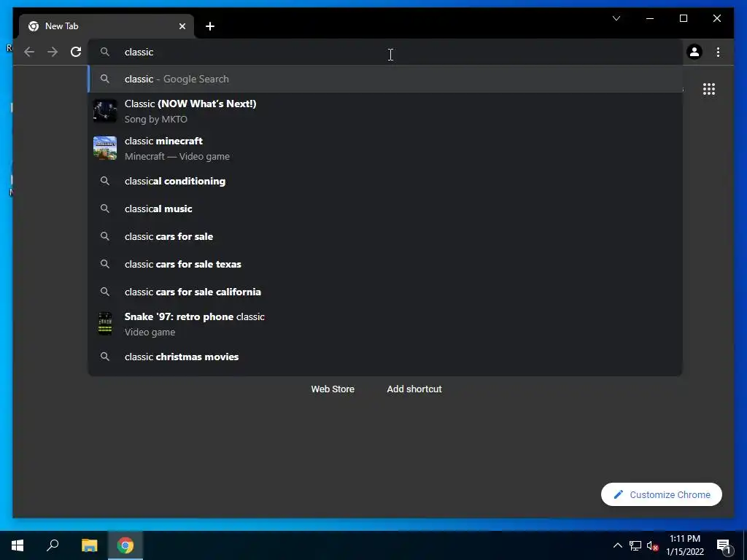747x560 pixels.
Task: Select classic christmas movies suggestion
Action: 385,357
